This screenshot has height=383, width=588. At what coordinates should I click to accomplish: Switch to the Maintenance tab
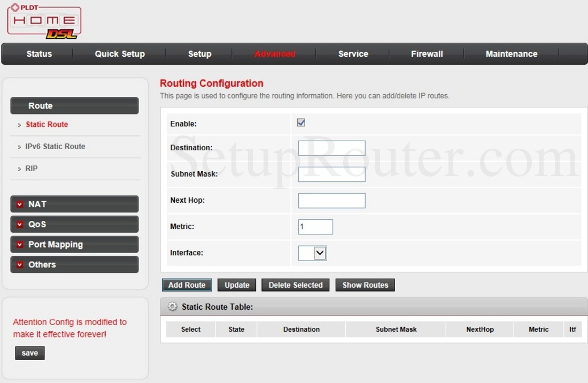pos(511,54)
